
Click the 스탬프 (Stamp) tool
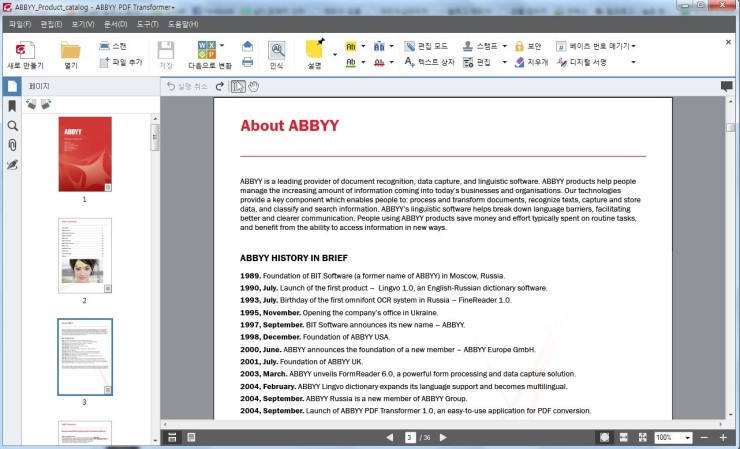coord(480,46)
